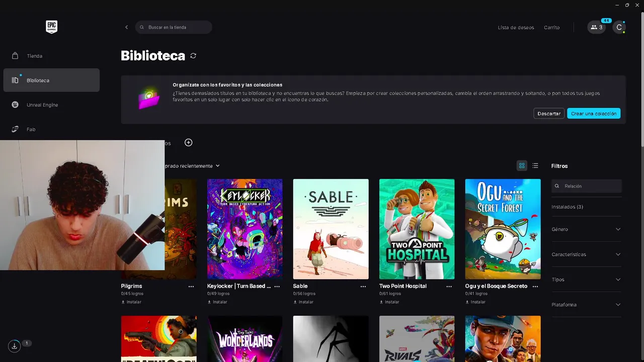Open more options for Ogu y el Bosque Secreto
644x362 pixels.
(535, 286)
